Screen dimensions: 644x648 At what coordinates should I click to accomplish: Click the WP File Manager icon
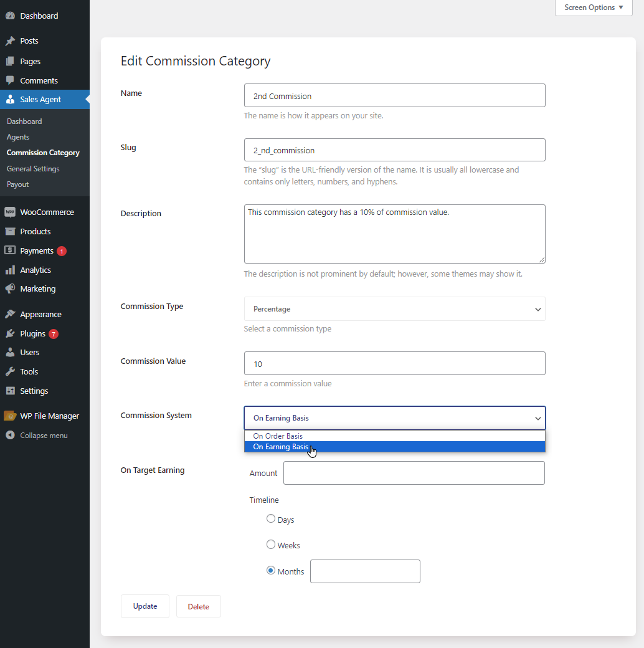pyautogui.click(x=11, y=415)
